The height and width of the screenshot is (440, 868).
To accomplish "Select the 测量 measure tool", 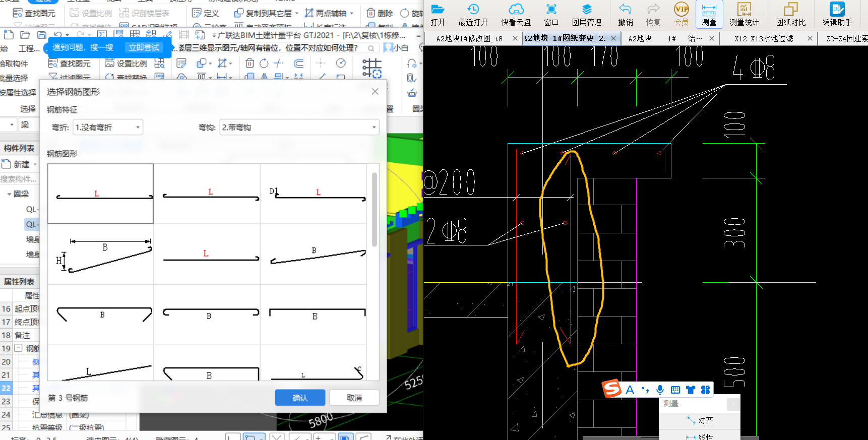I will [709, 15].
